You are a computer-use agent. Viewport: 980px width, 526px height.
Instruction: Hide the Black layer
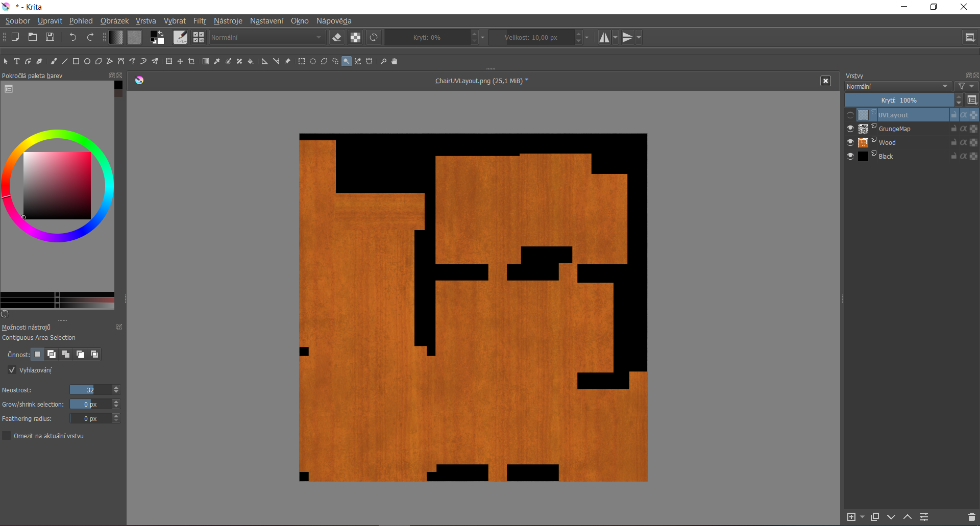click(850, 156)
